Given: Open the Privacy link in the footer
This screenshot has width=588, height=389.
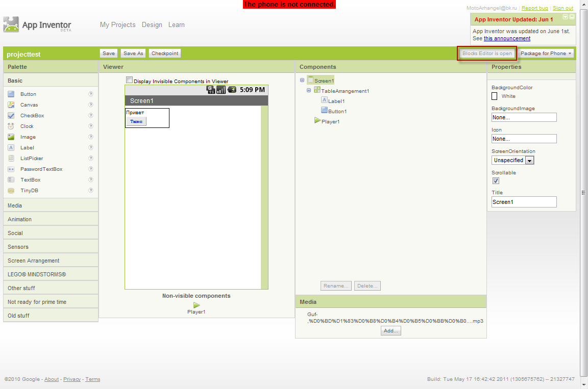Looking at the screenshot, I should click(x=72, y=379).
